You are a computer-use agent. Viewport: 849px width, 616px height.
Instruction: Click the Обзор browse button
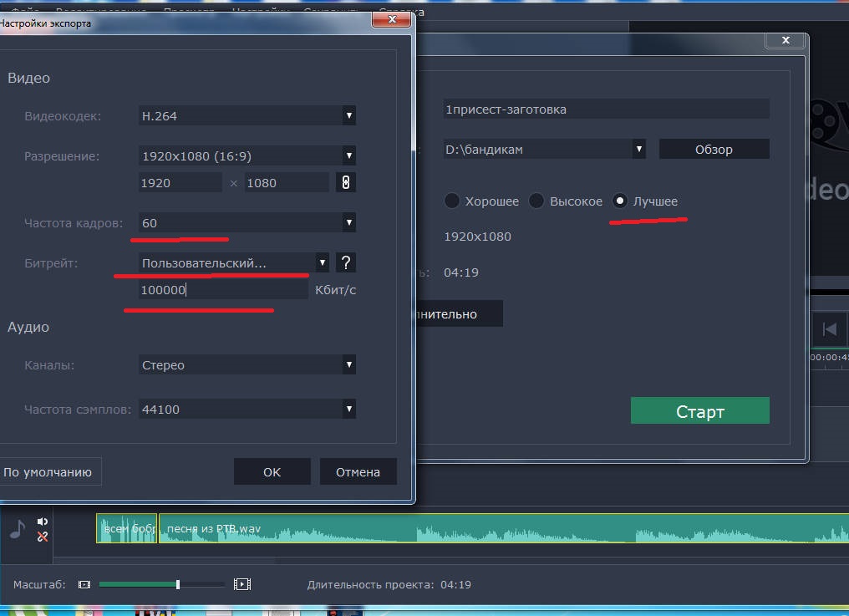pos(714,149)
